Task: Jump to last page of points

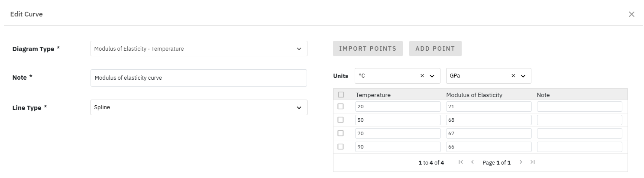Action: pos(533,162)
